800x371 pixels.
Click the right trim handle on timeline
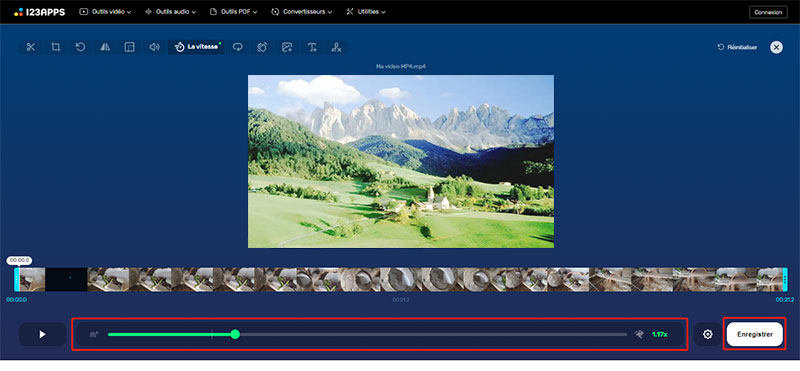[785, 280]
